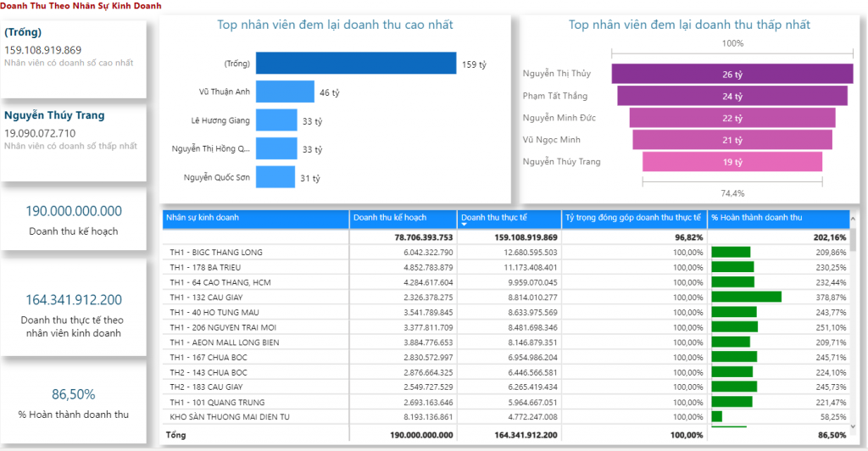Select the Vũ Thuận Anh 46 tỷ bar
868x451 pixels.
(285, 92)
